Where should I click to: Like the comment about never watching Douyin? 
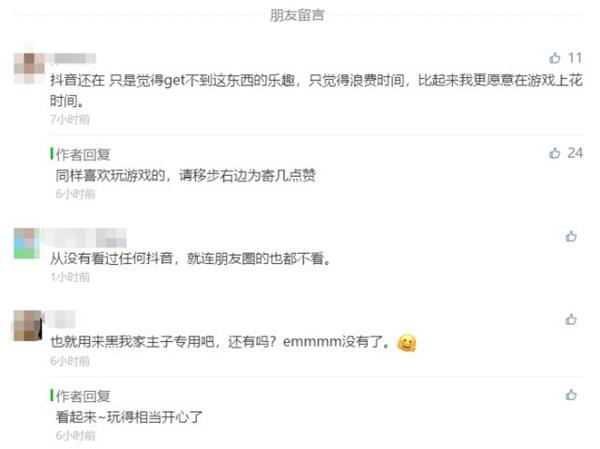click(x=571, y=236)
